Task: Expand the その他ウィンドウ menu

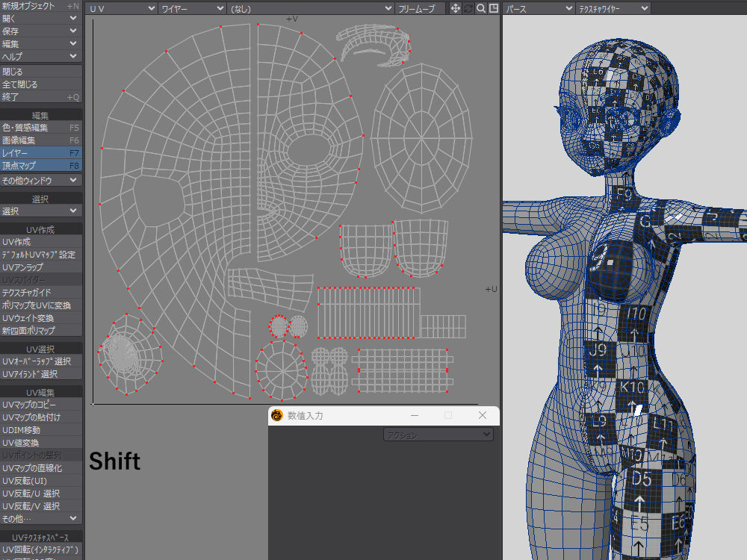Action: [x=40, y=180]
